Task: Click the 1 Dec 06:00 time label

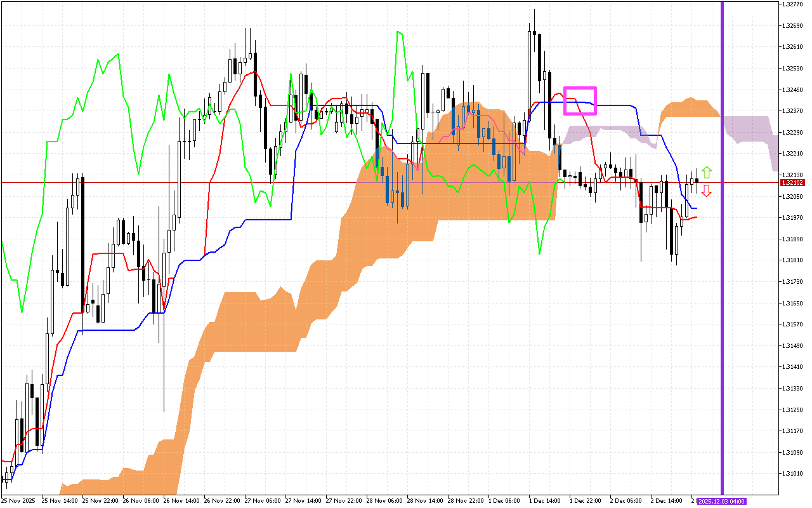Action: click(503, 500)
